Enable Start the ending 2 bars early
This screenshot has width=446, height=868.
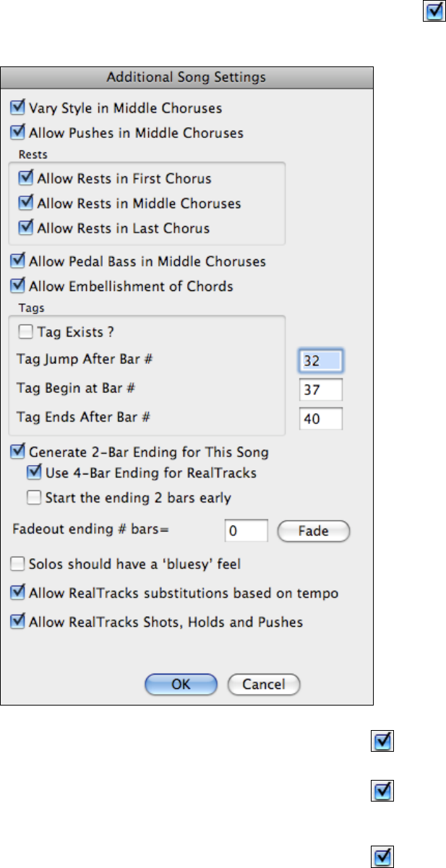pos(33,497)
